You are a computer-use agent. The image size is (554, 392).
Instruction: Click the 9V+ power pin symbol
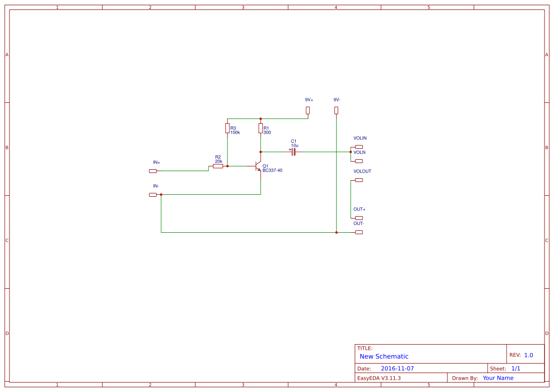coord(308,109)
